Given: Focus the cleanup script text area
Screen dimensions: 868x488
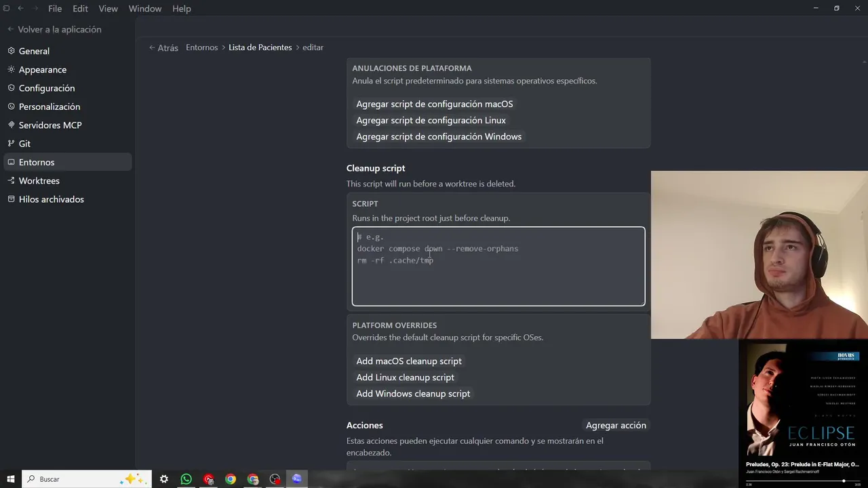Looking at the screenshot, I should (x=498, y=266).
